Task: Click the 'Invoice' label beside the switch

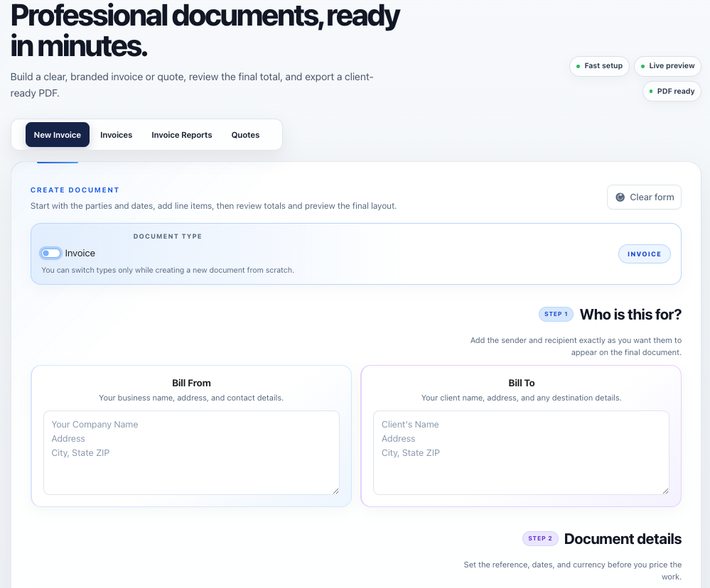Action: click(x=80, y=254)
